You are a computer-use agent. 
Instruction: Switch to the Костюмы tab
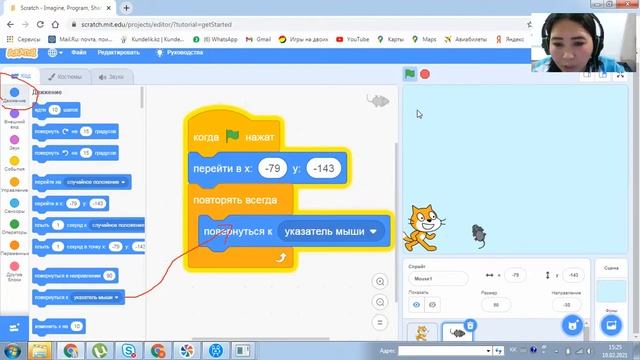[65, 76]
